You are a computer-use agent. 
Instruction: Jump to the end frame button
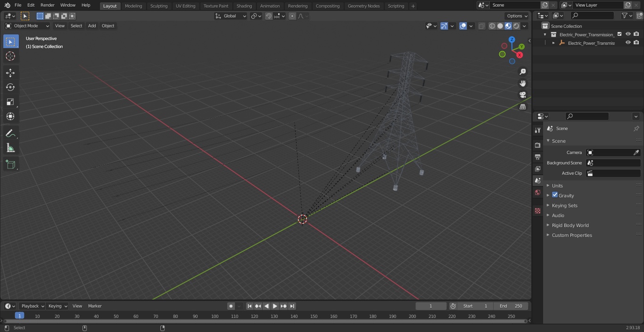point(292,306)
